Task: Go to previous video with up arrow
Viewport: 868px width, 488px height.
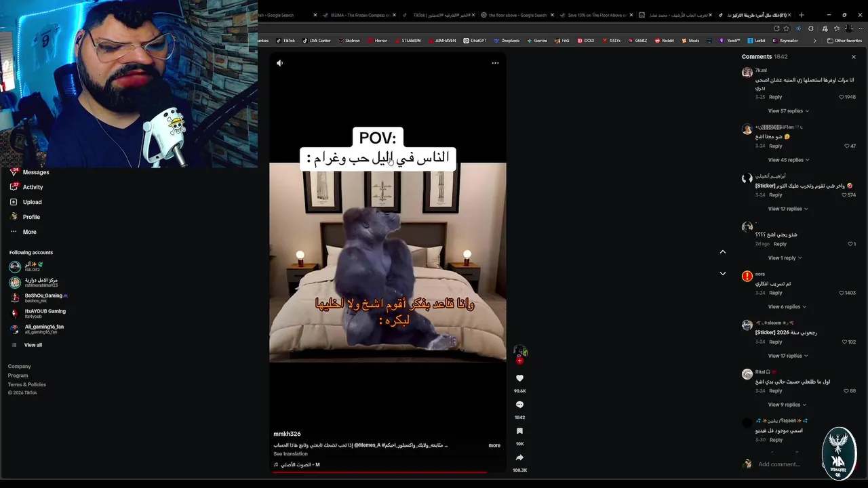Action: (x=723, y=251)
